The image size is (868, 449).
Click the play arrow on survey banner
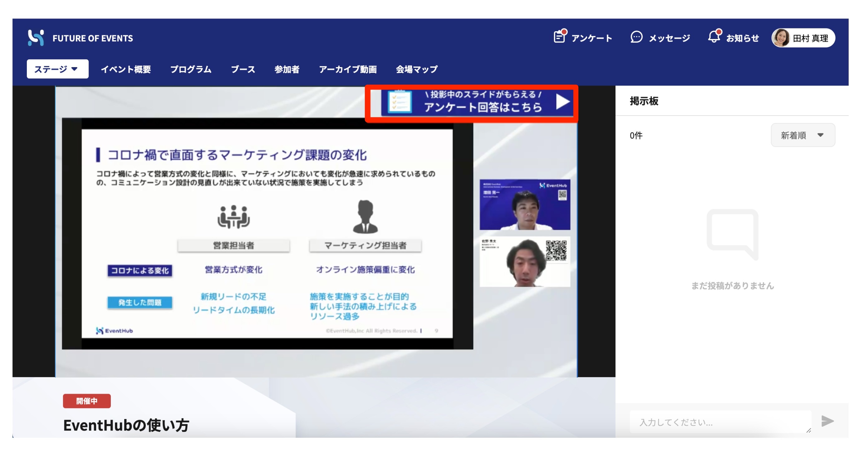point(562,102)
